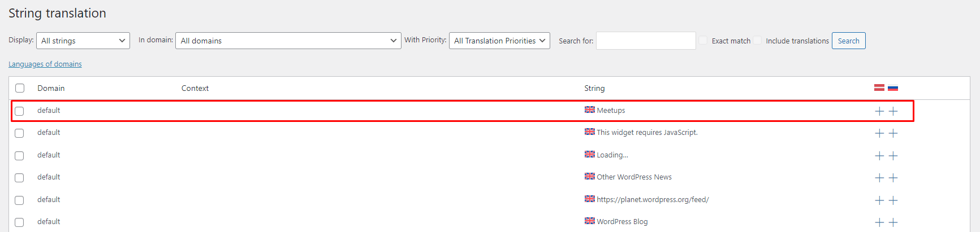Add Russian translation for the planet.wordpress.org feed URL
The width and height of the screenshot is (980, 232).
(893, 200)
